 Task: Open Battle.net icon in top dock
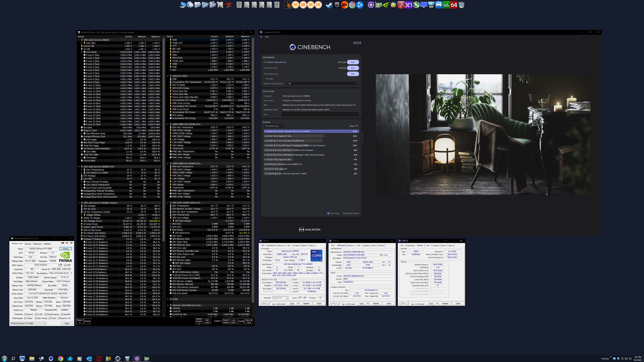[360, 5]
